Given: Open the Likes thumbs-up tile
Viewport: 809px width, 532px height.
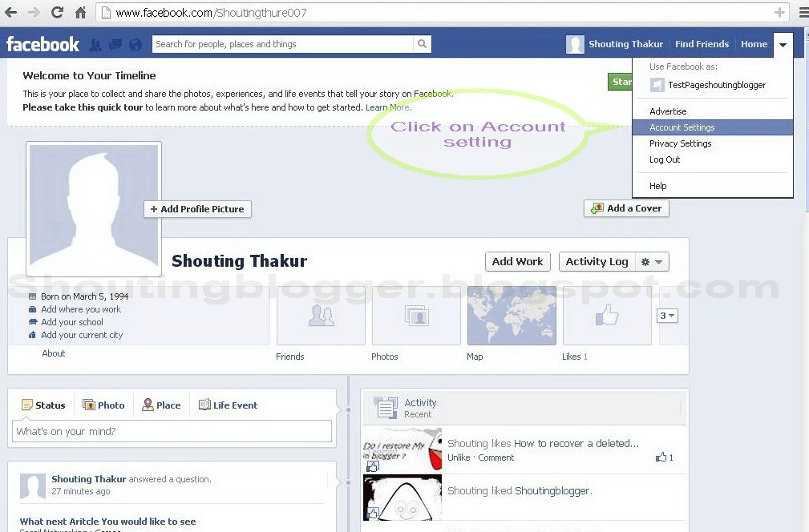Looking at the screenshot, I should [x=607, y=316].
